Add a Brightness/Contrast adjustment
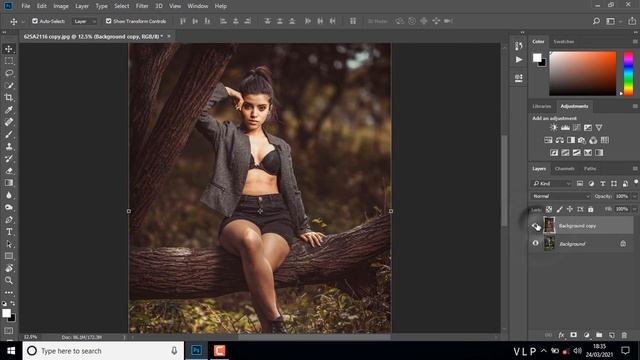 [x=553, y=128]
